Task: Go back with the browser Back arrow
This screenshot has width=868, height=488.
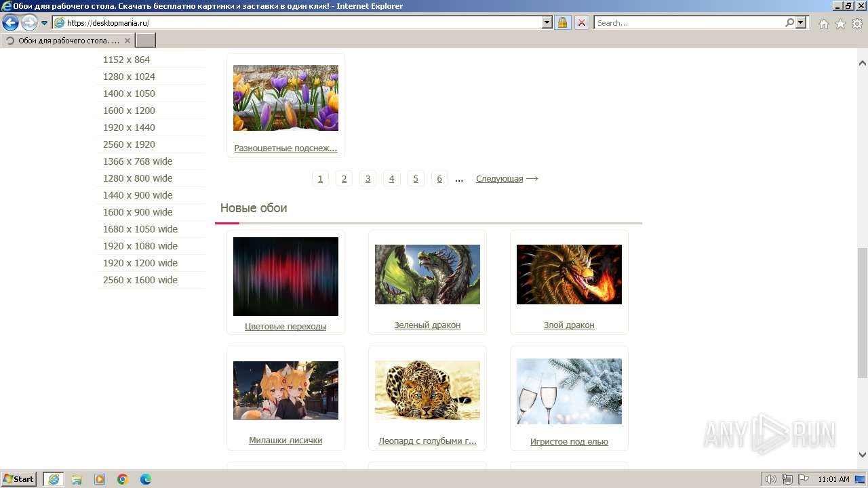Action: click(10, 22)
